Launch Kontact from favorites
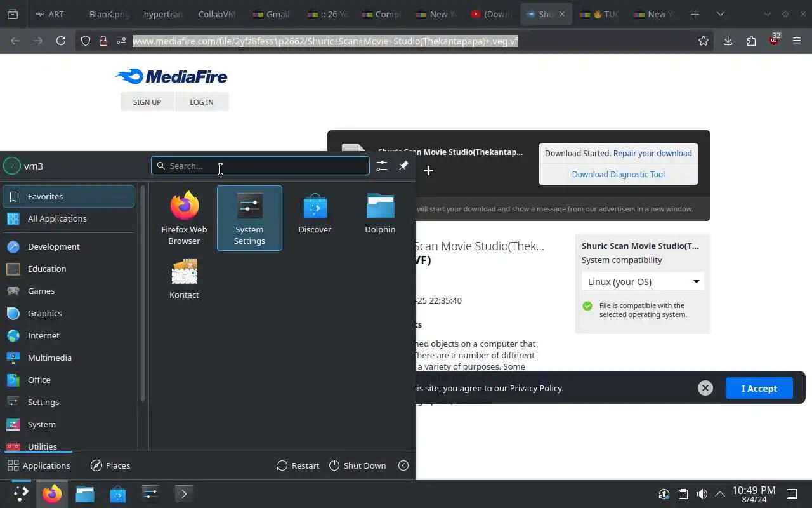This screenshot has width=812, height=508. tap(184, 278)
